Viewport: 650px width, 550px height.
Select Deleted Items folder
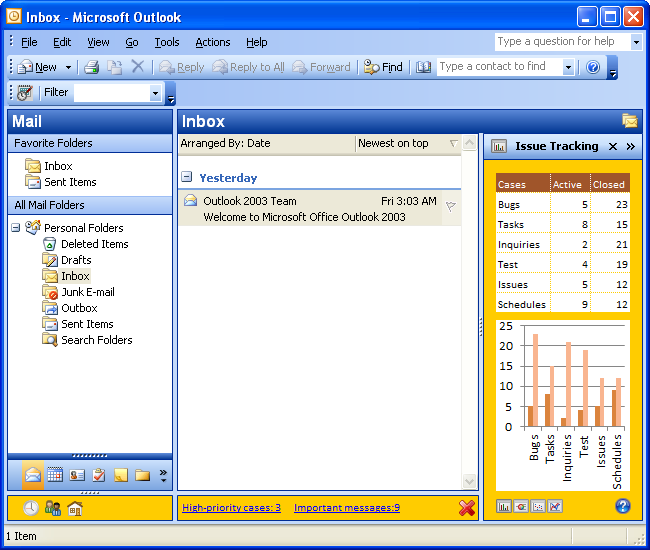click(95, 244)
